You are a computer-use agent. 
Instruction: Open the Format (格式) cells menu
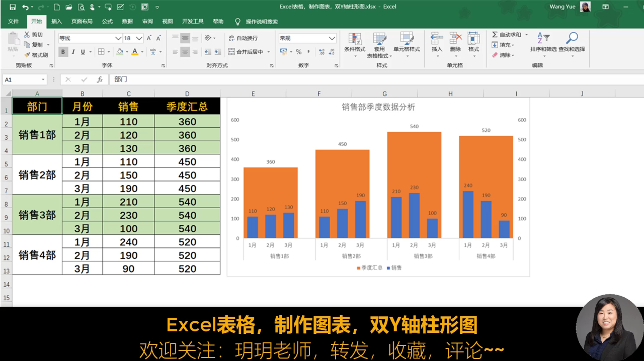(473, 44)
